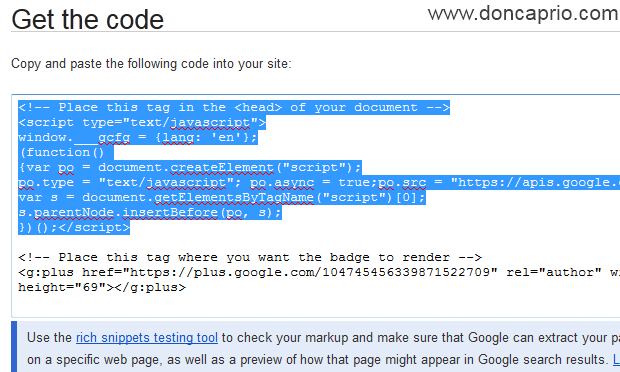620x372 pixels.
Task: Click getElementsByTagName in the code box
Action: coord(234,198)
